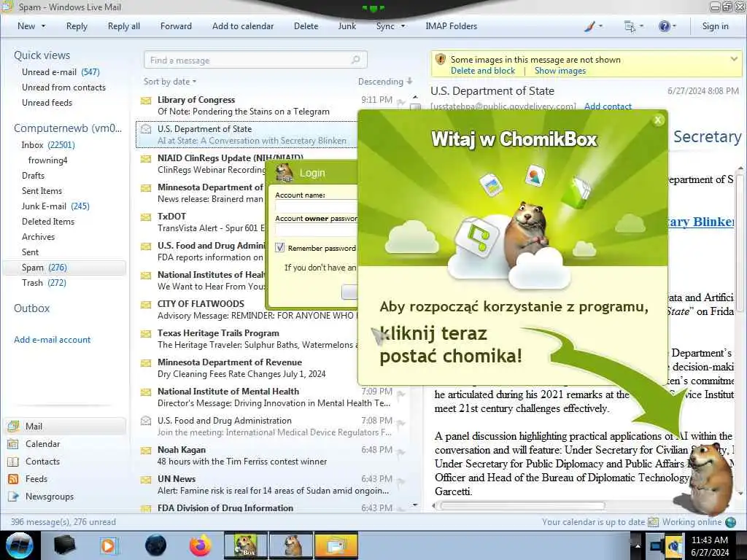The width and height of the screenshot is (747, 560).
Task: Open Newsgroups icon in navigation pane
Action: pos(13,497)
